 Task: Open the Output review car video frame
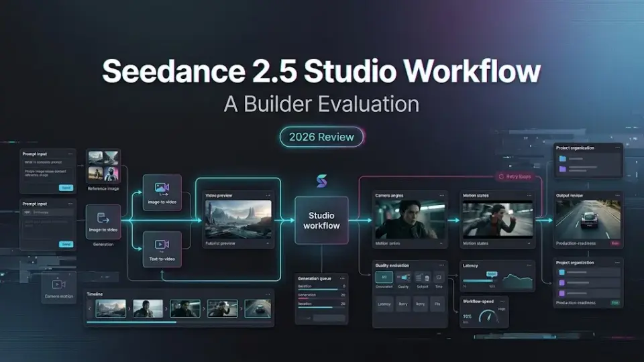pyautogui.click(x=588, y=219)
